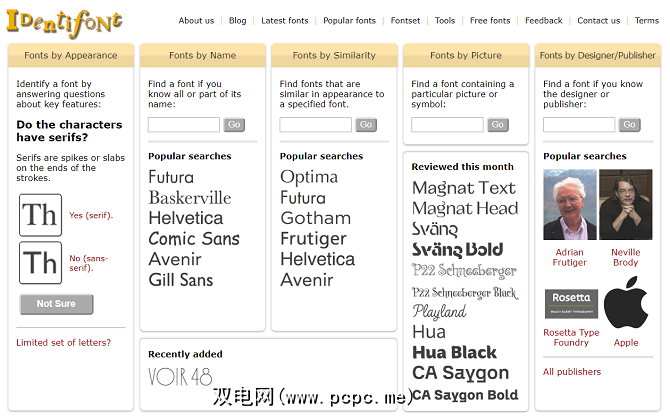Open the Blog menu item
670x420 pixels.
238,21
